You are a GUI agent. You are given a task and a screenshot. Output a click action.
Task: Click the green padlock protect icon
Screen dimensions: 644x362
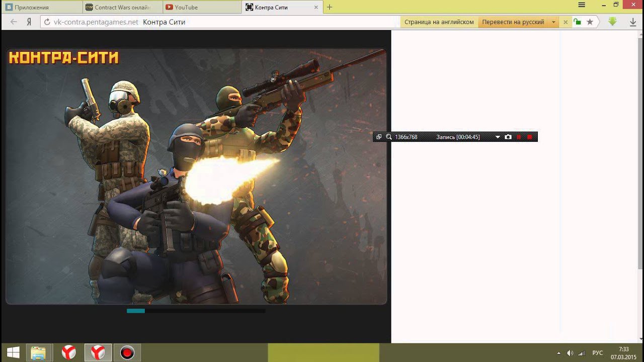click(x=578, y=22)
